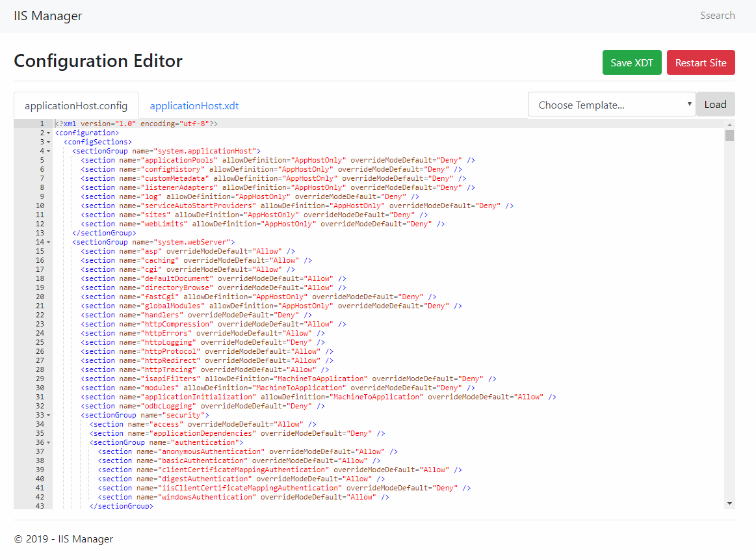
Task: Fold system.applicationHost sectionGroup at line 4
Action: point(48,152)
